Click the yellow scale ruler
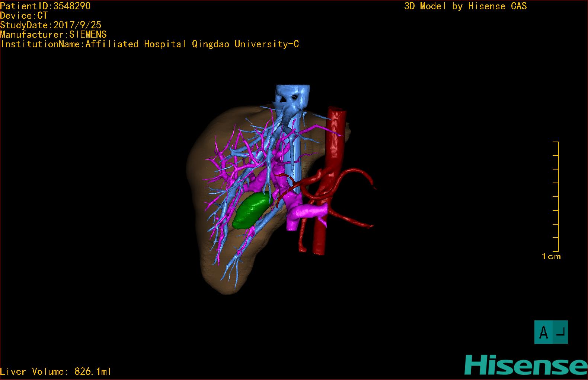Screen dimensions: 588x380 tap(556, 196)
